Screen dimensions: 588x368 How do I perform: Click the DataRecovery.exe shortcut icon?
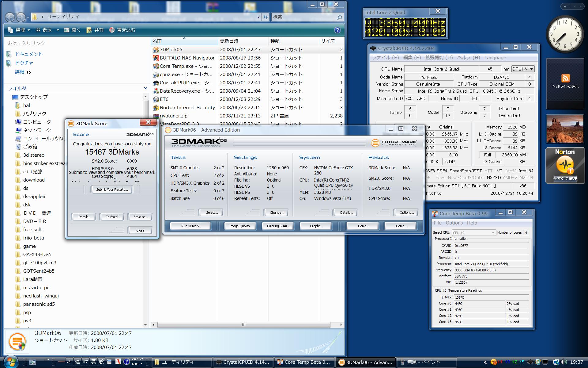(x=156, y=91)
